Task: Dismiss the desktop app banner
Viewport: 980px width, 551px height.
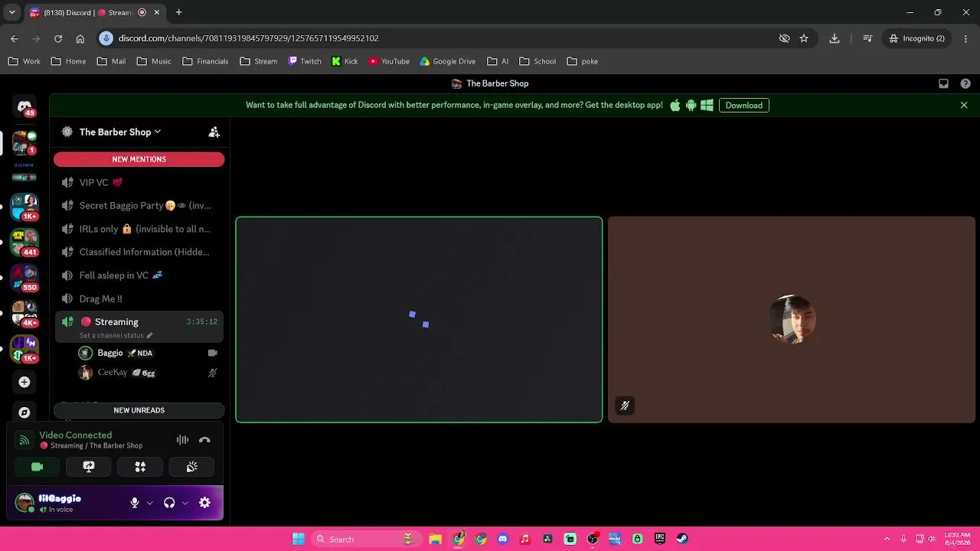Action: click(964, 106)
